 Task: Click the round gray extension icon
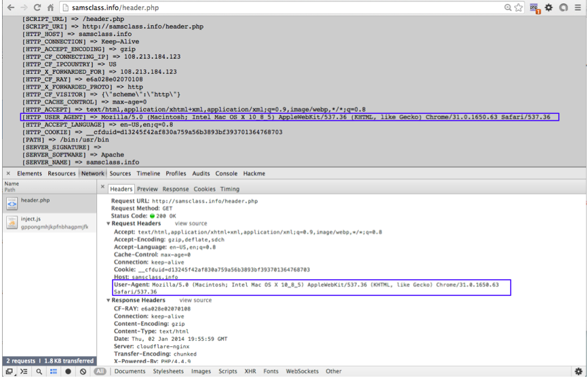[564, 7]
